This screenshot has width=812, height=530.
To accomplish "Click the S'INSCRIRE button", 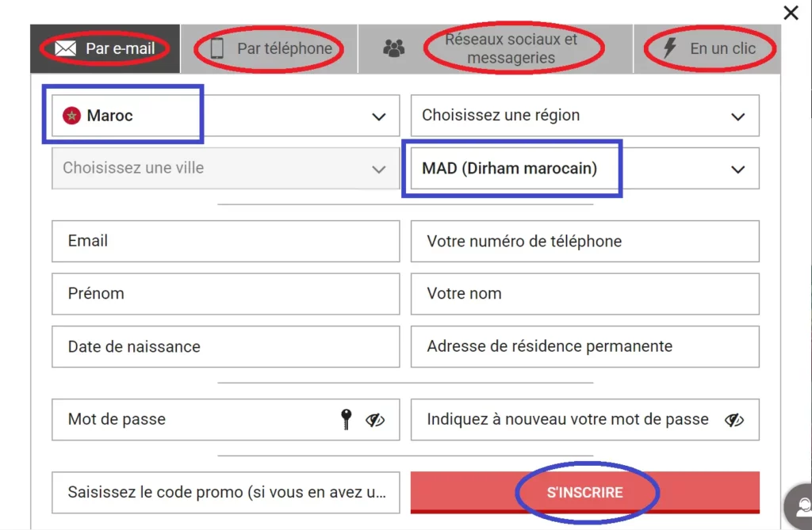I will [x=585, y=492].
